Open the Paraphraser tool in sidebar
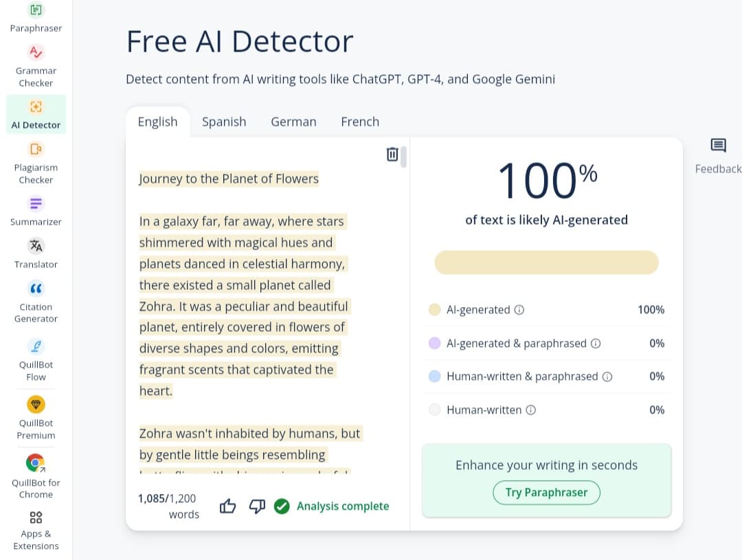 (36, 11)
